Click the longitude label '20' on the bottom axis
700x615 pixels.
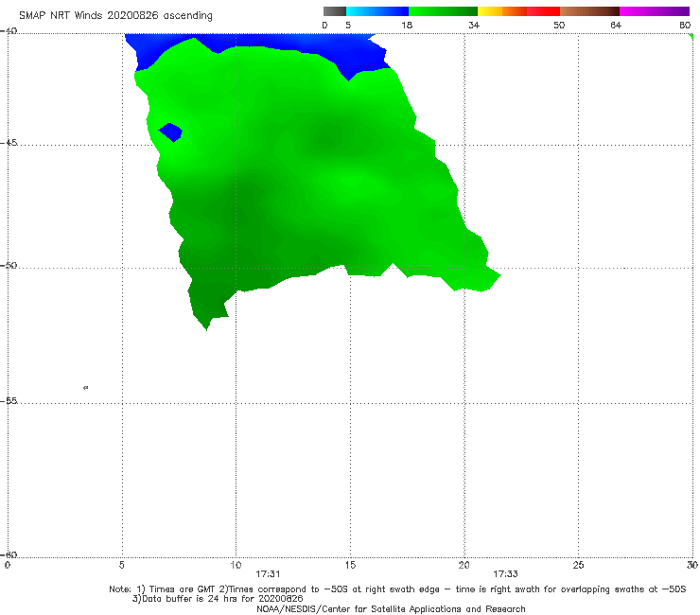[464, 565]
